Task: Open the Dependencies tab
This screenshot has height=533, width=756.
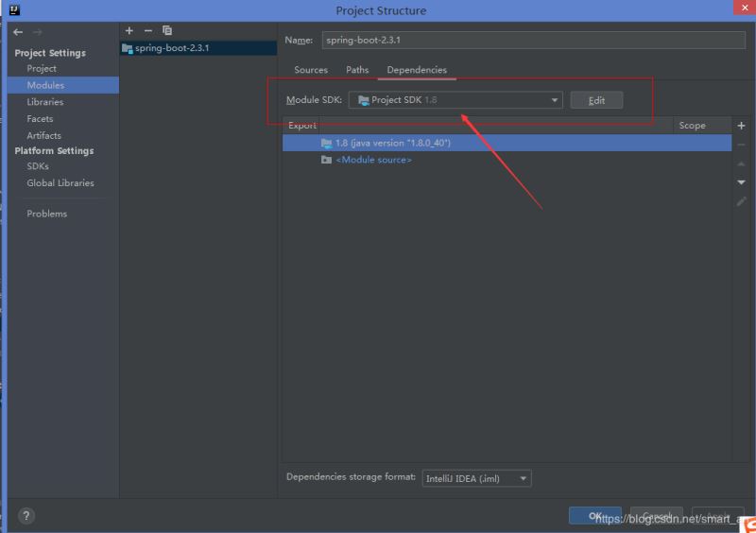Action: point(417,70)
